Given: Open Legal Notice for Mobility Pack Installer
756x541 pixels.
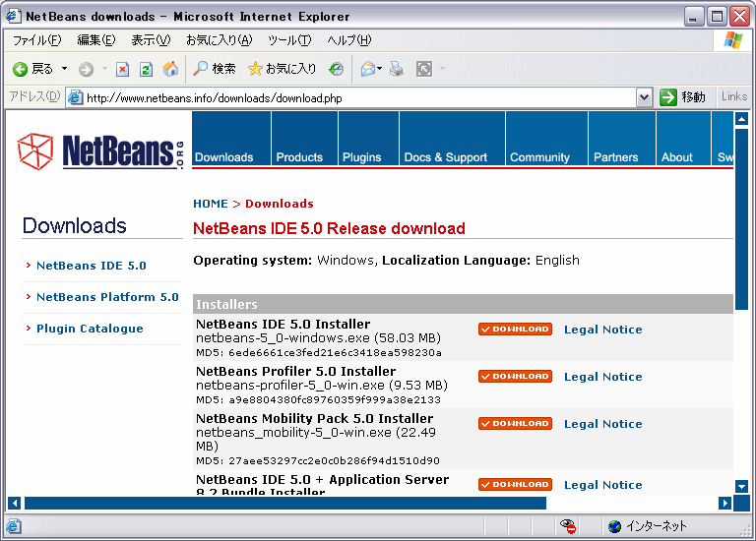Looking at the screenshot, I should tap(603, 424).
